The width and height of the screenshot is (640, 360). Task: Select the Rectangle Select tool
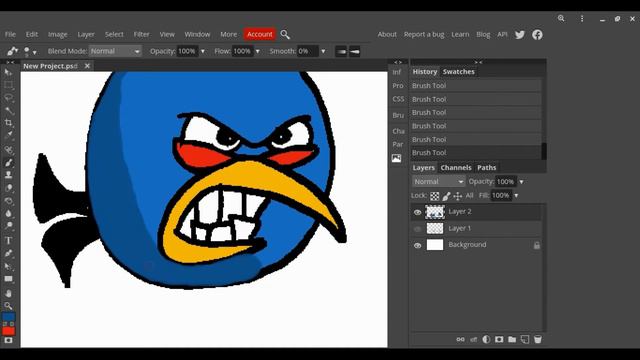(x=8, y=85)
